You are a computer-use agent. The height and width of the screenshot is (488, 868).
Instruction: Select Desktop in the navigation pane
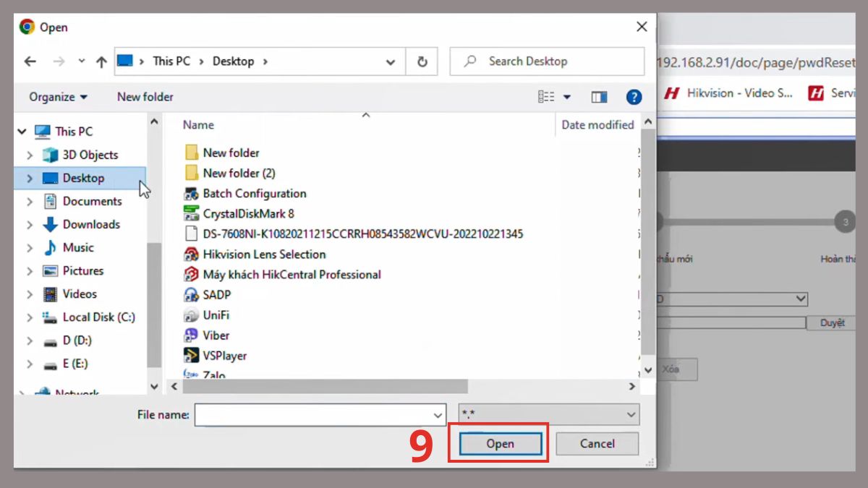[x=83, y=178]
